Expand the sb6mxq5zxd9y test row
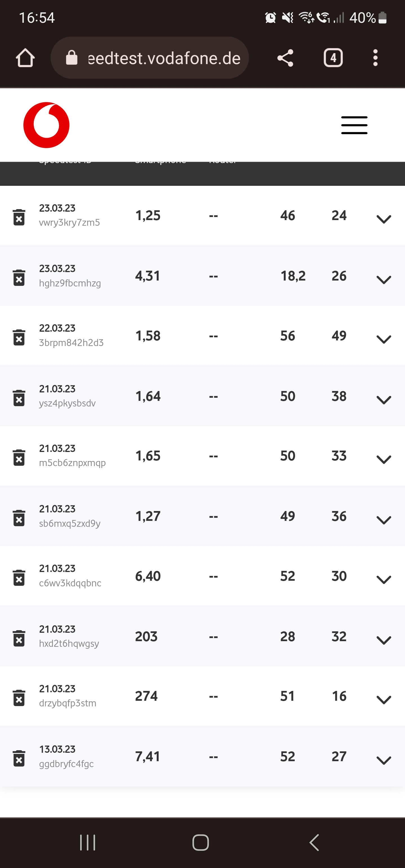This screenshot has height=868, width=405. click(x=383, y=519)
